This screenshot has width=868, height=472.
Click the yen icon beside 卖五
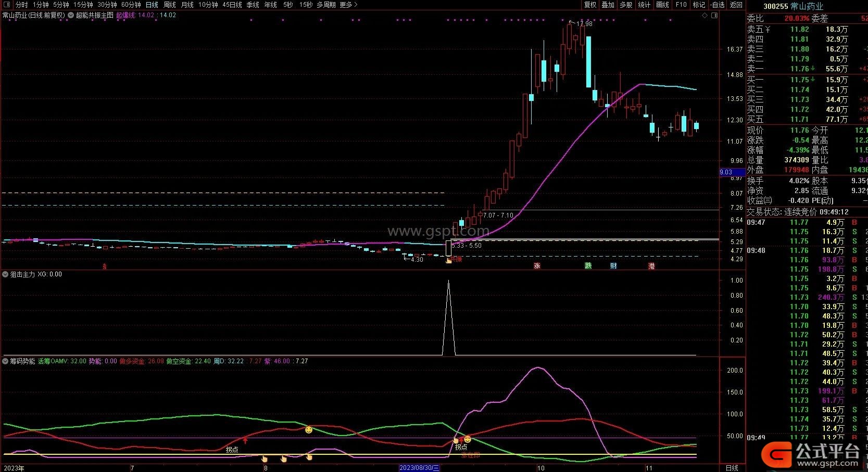click(x=768, y=30)
